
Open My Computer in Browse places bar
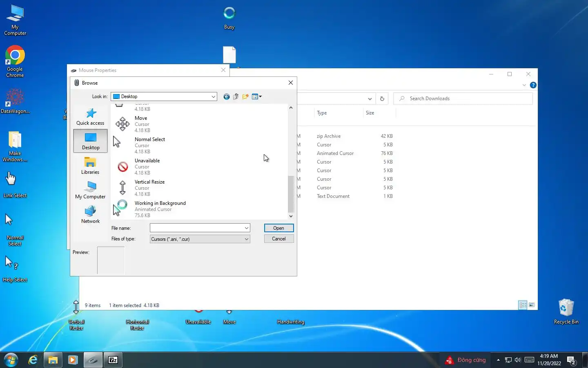[90, 190]
